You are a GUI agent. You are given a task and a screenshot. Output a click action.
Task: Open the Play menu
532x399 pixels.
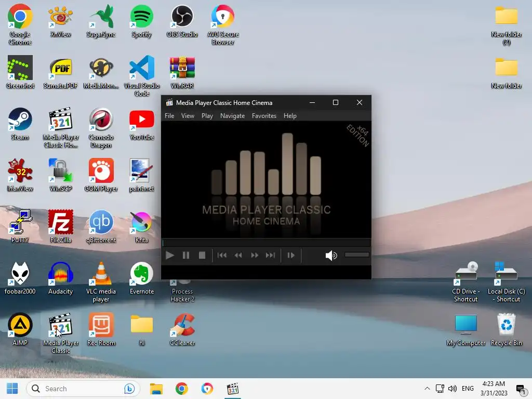(207, 116)
